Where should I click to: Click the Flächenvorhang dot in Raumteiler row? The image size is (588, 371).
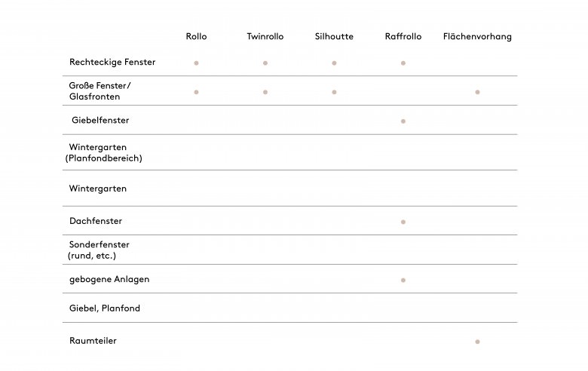click(477, 342)
